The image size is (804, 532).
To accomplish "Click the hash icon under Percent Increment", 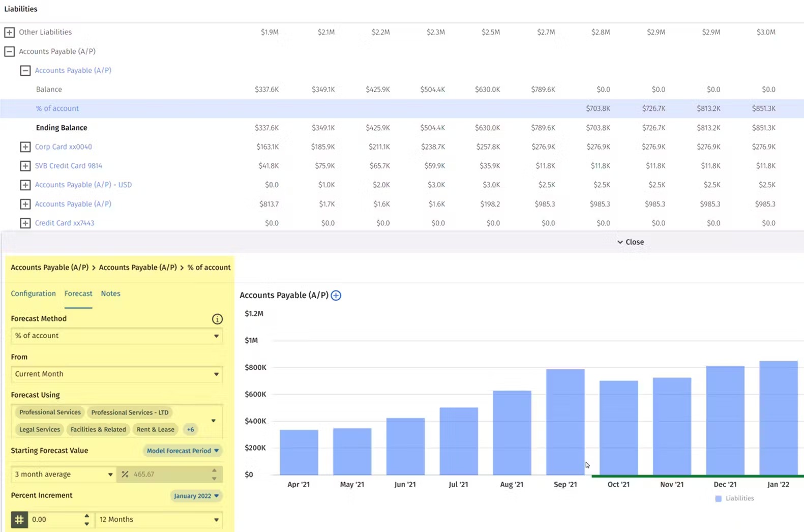I will click(19, 519).
